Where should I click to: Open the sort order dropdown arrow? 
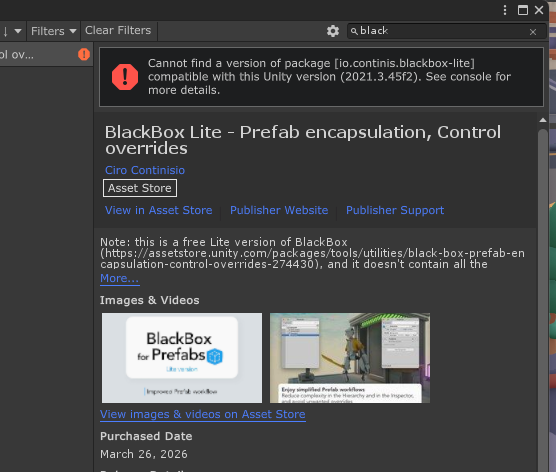point(18,31)
